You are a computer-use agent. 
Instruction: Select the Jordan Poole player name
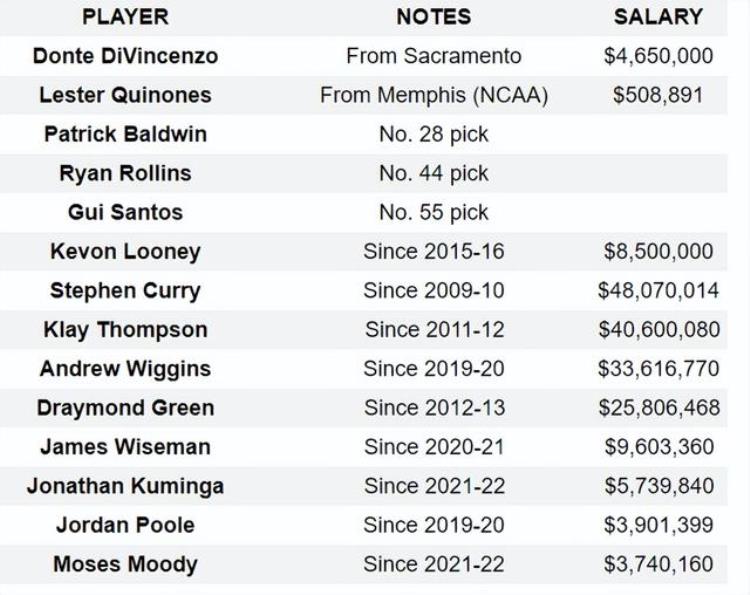click(125, 525)
